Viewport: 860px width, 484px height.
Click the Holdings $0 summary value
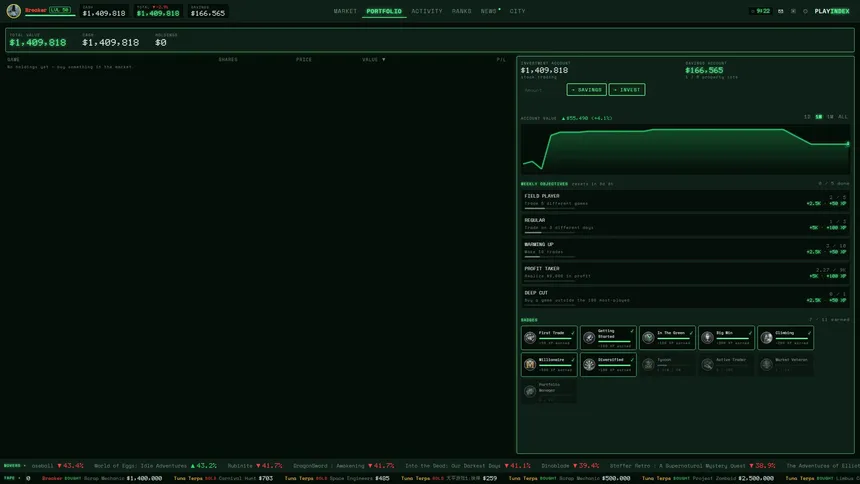click(x=161, y=42)
